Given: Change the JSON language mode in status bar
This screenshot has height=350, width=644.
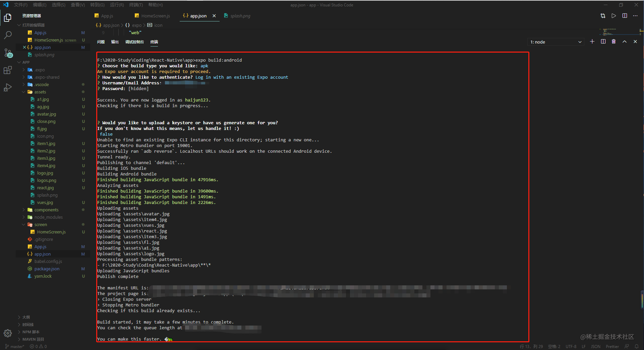Looking at the screenshot, I should point(595,347).
